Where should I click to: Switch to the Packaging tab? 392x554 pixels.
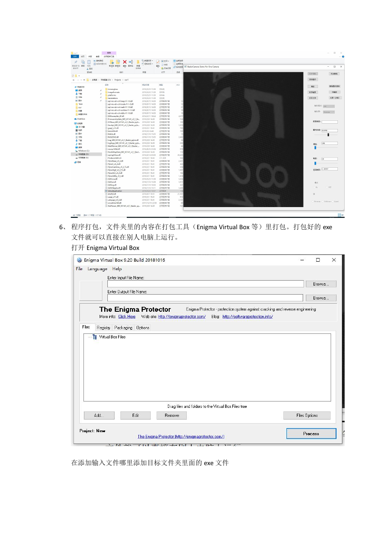click(x=123, y=328)
